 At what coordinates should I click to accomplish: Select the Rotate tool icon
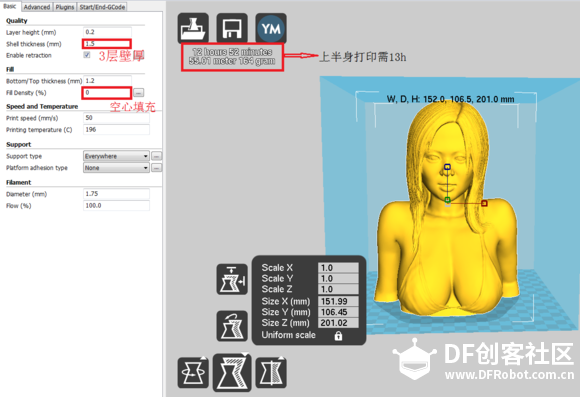(193, 373)
